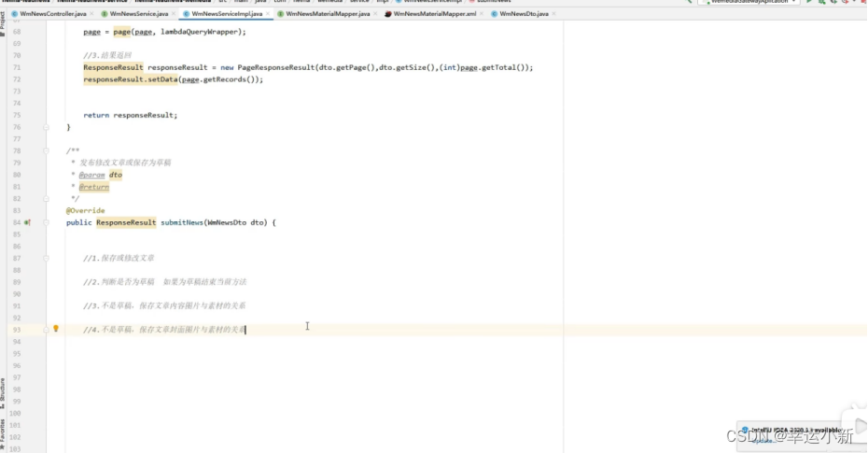Click the submitNews method name
868x453 pixels.
182,222
